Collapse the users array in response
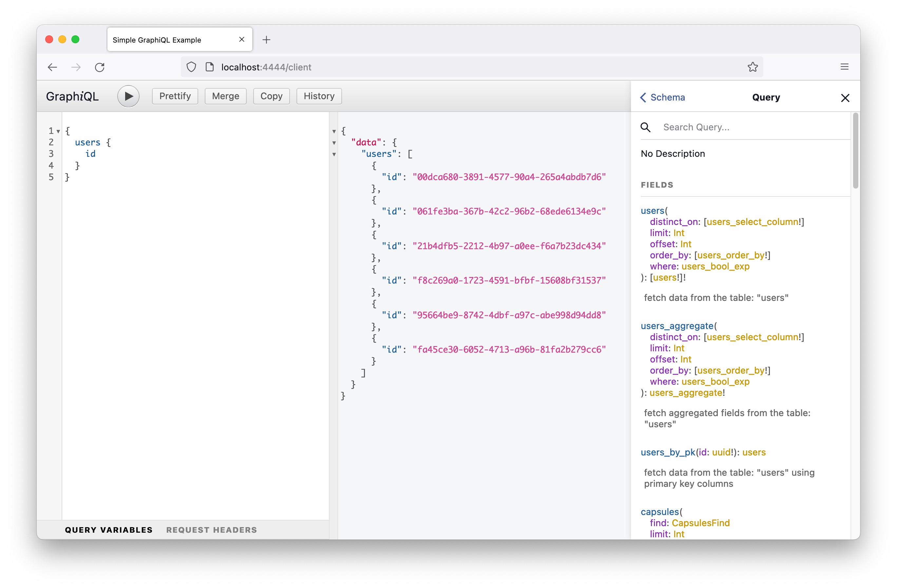 click(335, 154)
